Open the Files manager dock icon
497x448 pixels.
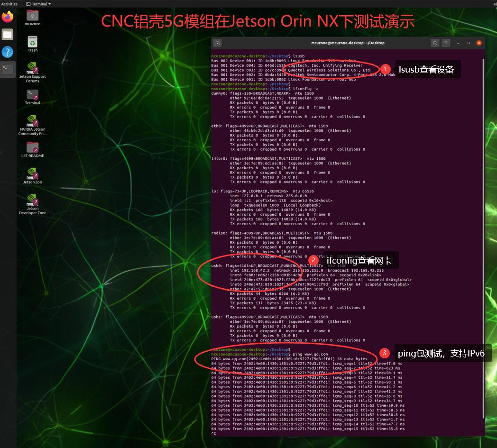(7, 34)
